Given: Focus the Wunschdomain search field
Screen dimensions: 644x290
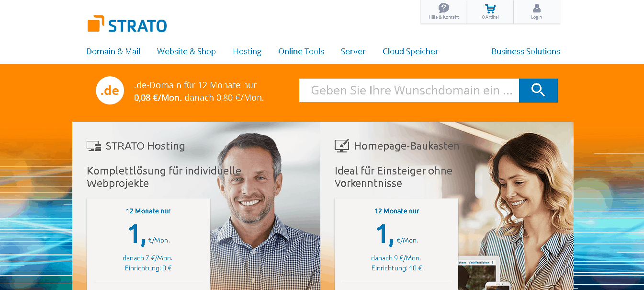Looking at the screenshot, I should pos(409,90).
